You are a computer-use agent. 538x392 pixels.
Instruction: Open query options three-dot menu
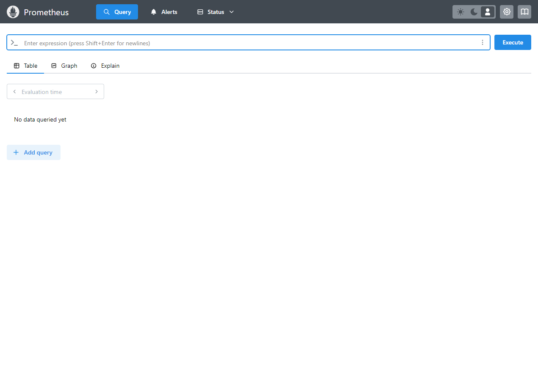point(483,42)
